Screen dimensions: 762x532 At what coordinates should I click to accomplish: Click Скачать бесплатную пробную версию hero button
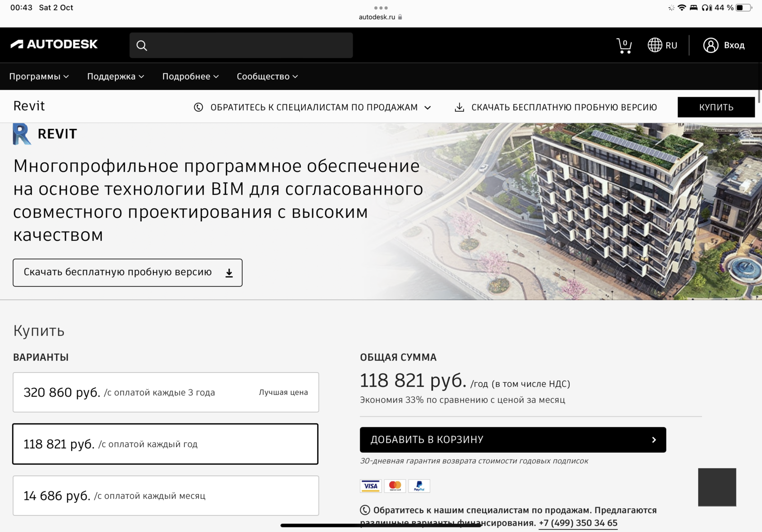pos(127,273)
